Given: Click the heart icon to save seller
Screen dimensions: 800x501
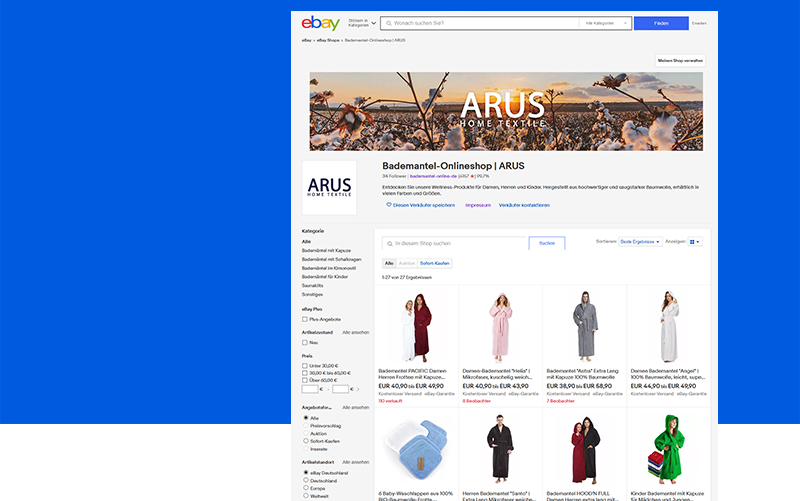Looking at the screenshot, I should [389, 205].
